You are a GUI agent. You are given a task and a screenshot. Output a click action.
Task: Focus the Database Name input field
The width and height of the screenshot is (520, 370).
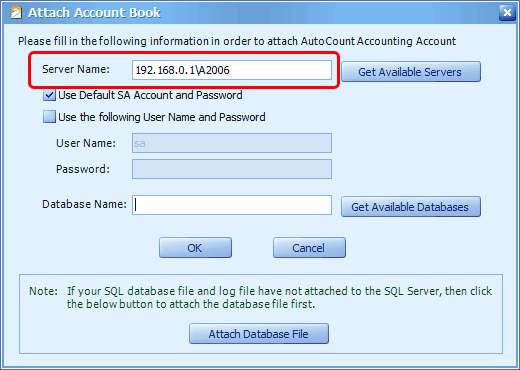point(232,205)
